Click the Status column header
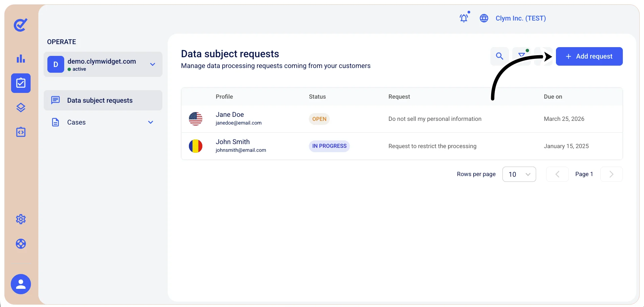Screen dimensions: 644x307 tap(317, 97)
